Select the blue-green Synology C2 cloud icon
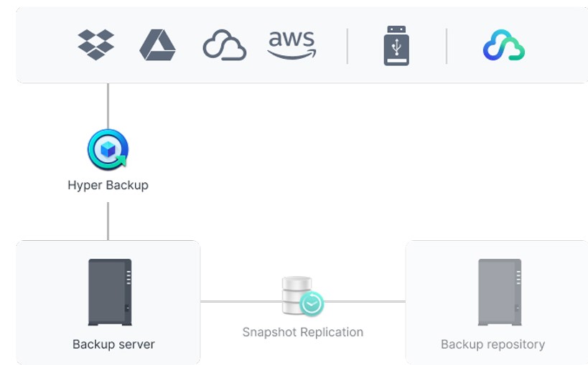Image resolution: width=588 pixels, height=365 pixels. pyautogui.click(x=503, y=45)
